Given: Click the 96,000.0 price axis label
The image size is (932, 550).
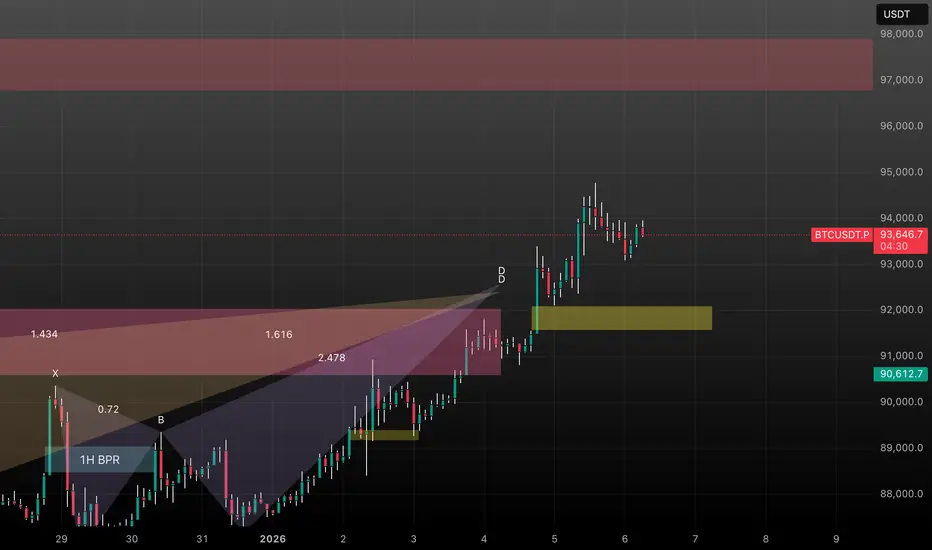Looking at the screenshot, I should point(901,125).
